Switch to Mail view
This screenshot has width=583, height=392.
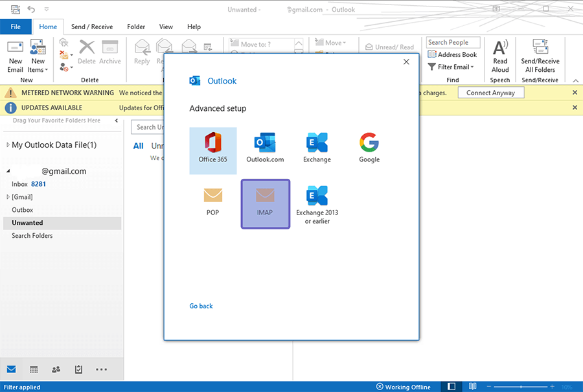(x=11, y=369)
